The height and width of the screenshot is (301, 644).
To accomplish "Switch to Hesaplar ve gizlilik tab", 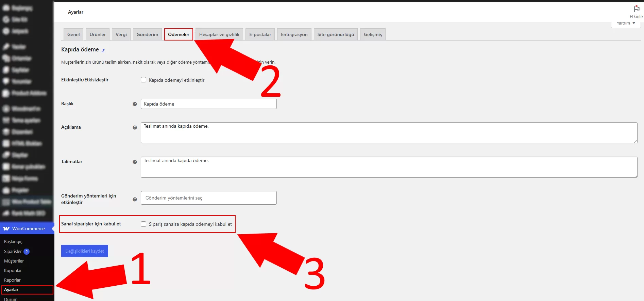I will (x=219, y=34).
